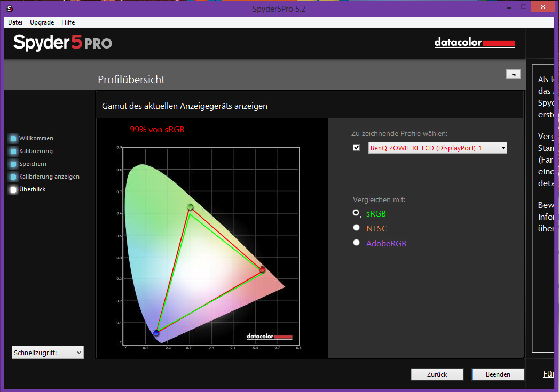This screenshot has height=392, width=559.
Task: Open the Datei menu
Action: coord(15,22)
